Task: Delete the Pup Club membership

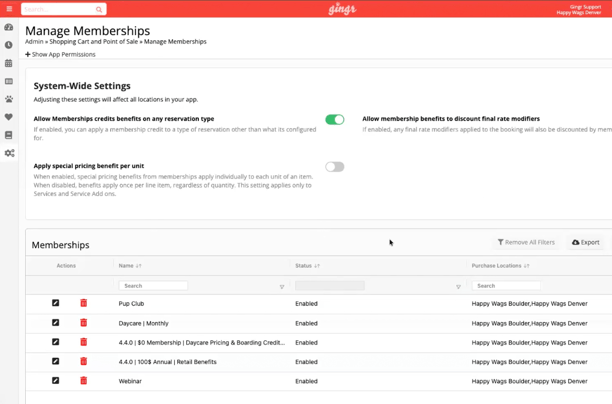Action: (84, 303)
